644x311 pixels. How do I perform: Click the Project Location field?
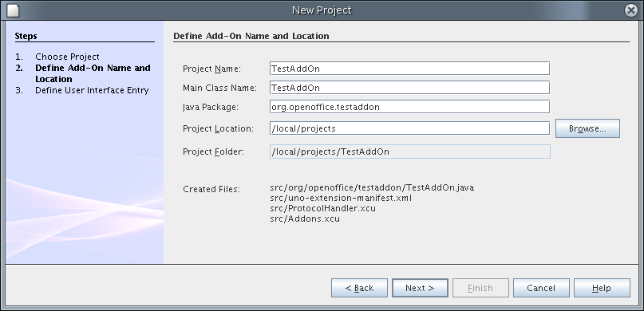tap(409, 128)
